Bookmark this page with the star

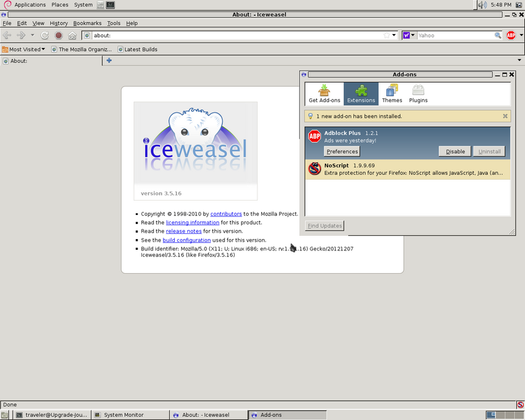tap(387, 35)
